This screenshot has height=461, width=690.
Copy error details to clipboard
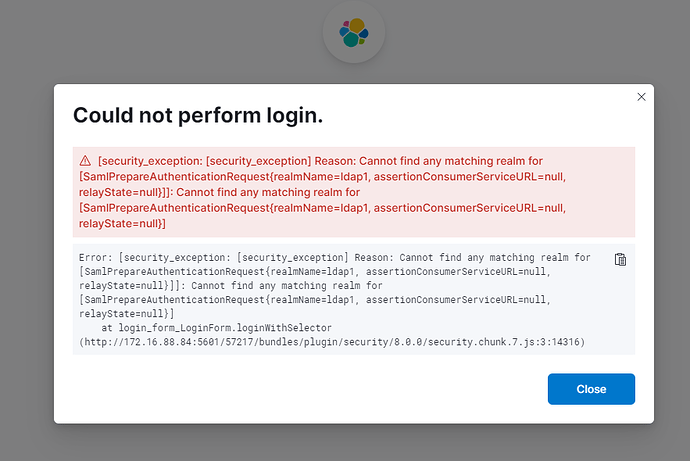[x=620, y=260]
